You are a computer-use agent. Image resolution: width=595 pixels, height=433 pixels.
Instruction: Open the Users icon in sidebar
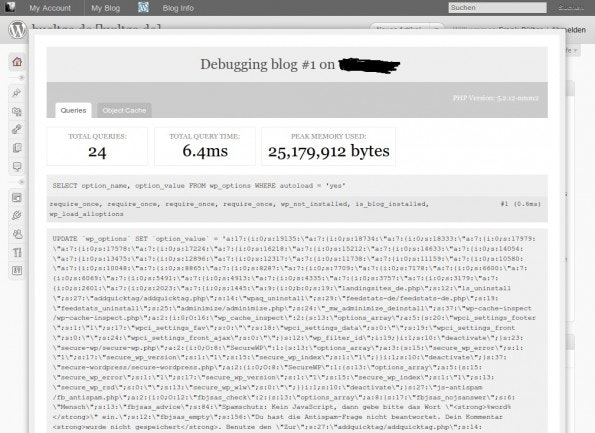point(17,234)
